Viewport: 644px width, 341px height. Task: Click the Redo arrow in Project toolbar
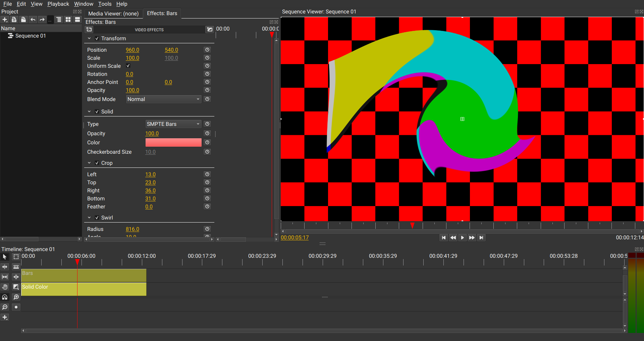[42, 19]
